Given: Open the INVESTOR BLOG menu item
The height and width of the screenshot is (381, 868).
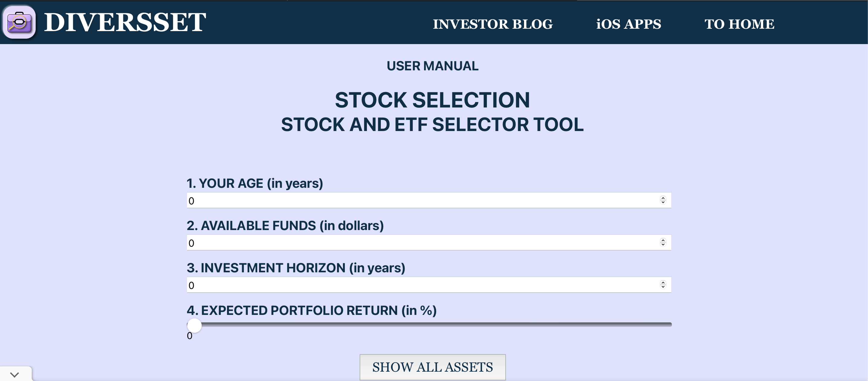Looking at the screenshot, I should pyautogui.click(x=493, y=24).
